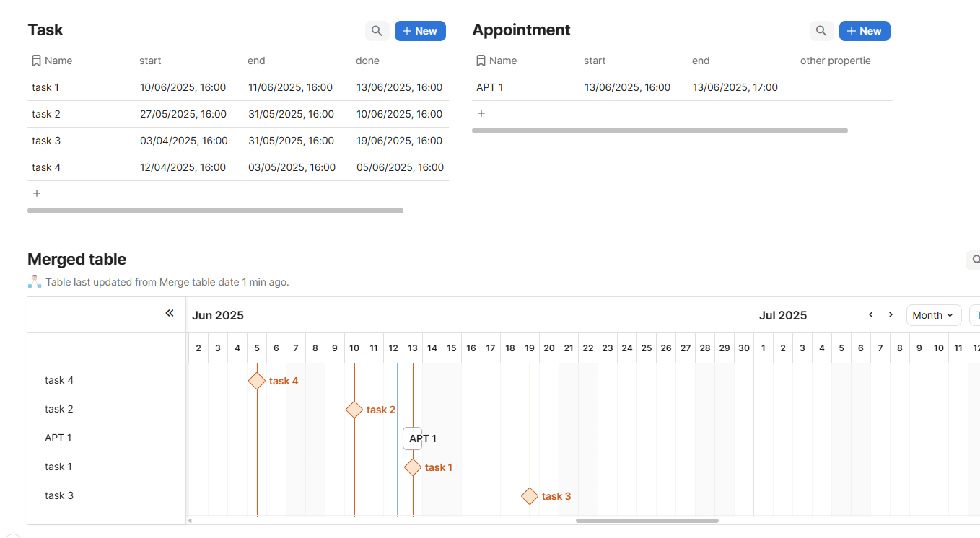The height and width of the screenshot is (538, 980).
Task: Collapse the timeline sidebar with double chevron
Action: (x=170, y=313)
